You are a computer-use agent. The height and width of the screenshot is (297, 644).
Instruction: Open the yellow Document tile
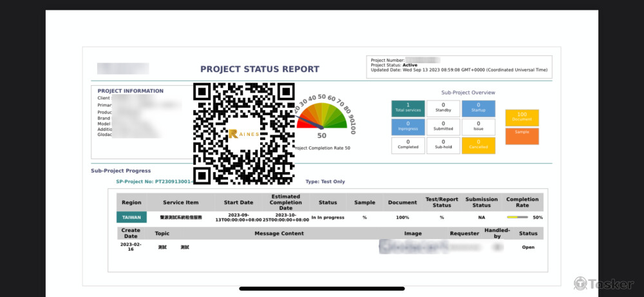pos(522,117)
